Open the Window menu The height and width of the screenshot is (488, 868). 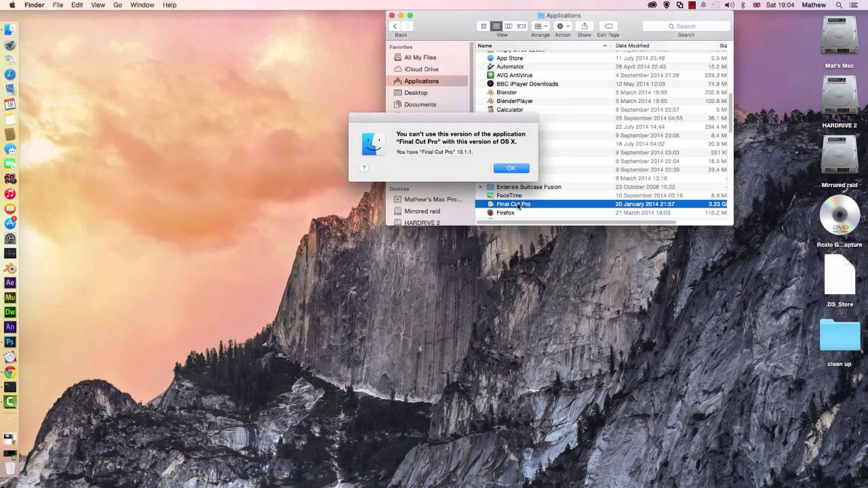coord(142,5)
